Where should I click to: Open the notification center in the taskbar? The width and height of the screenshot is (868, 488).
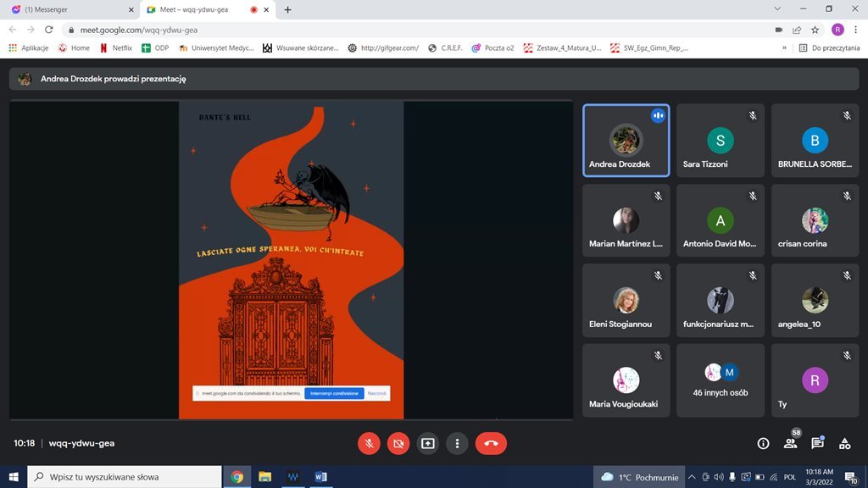coord(851,477)
